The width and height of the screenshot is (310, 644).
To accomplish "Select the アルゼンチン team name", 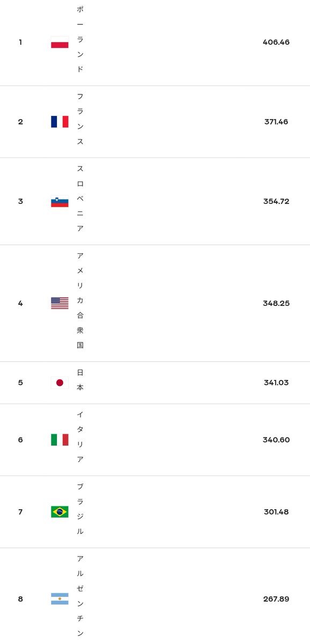I will pyautogui.click(x=80, y=596).
